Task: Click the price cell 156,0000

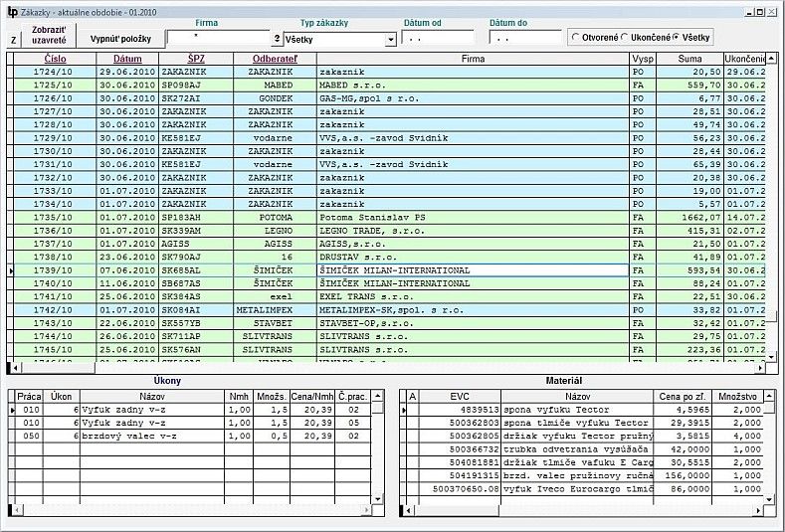Action: (683, 475)
